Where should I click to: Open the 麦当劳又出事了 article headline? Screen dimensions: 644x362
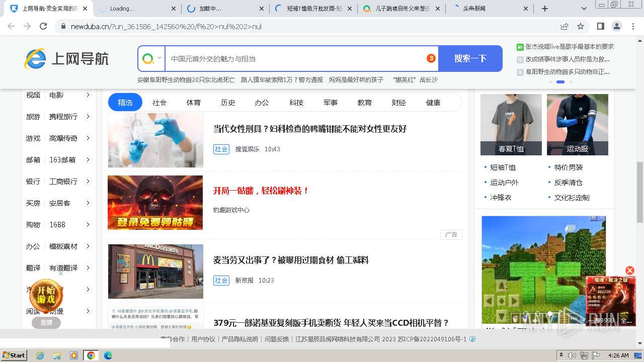[x=291, y=260]
